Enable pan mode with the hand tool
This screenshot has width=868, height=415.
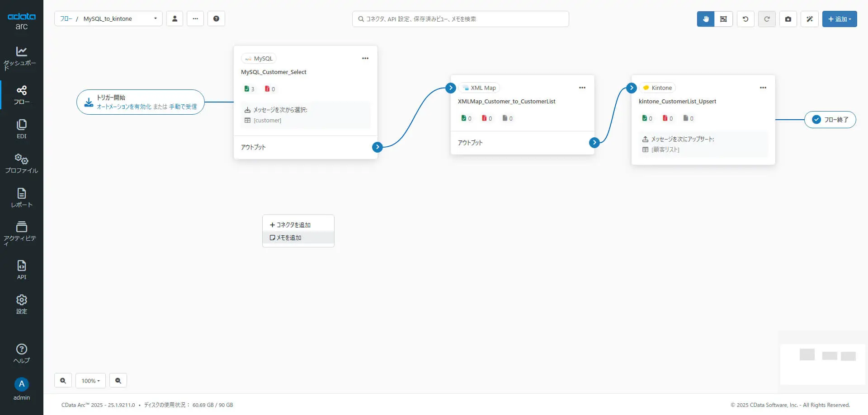706,19
